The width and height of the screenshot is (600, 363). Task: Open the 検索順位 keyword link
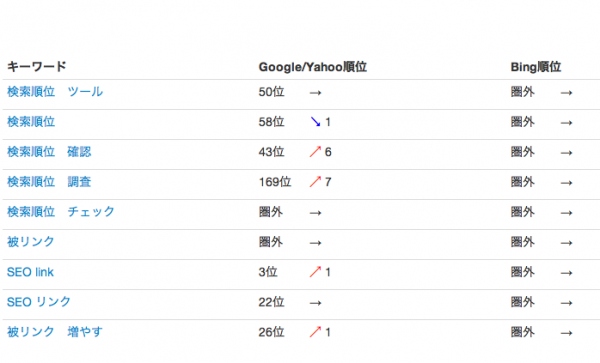pos(31,122)
